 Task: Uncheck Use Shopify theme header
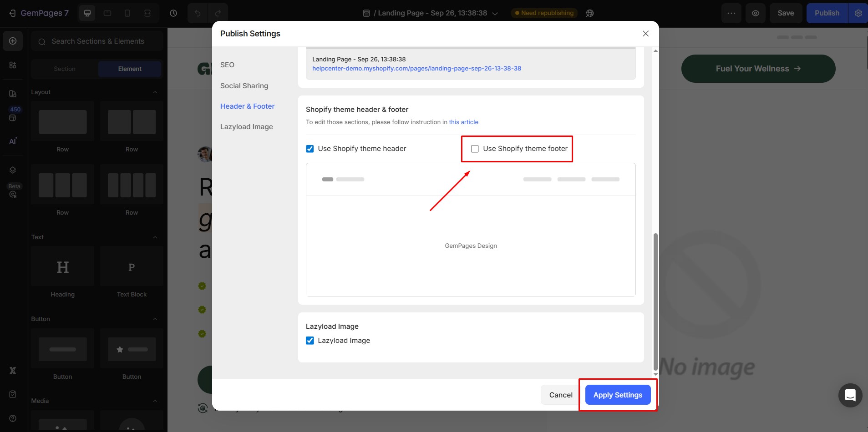click(x=310, y=149)
